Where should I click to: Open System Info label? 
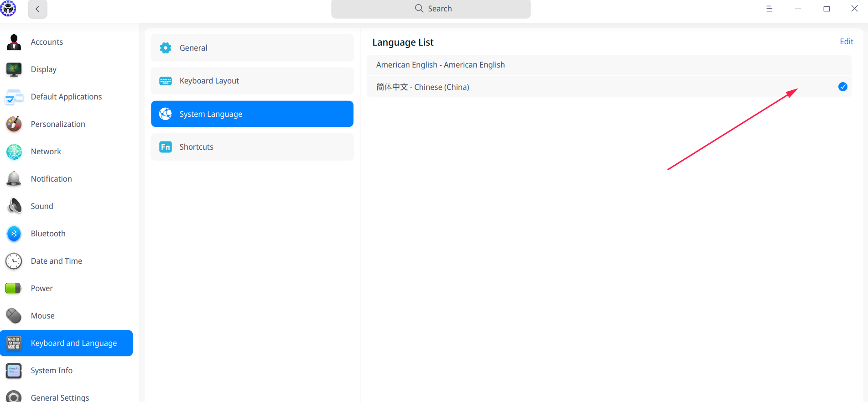pyautogui.click(x=52, y=371)
